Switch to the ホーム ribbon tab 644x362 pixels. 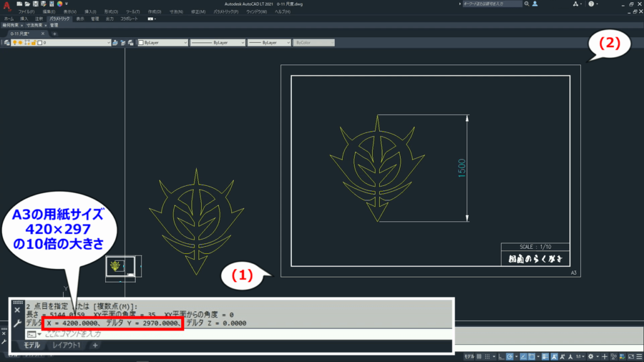[x=9, y=19]
